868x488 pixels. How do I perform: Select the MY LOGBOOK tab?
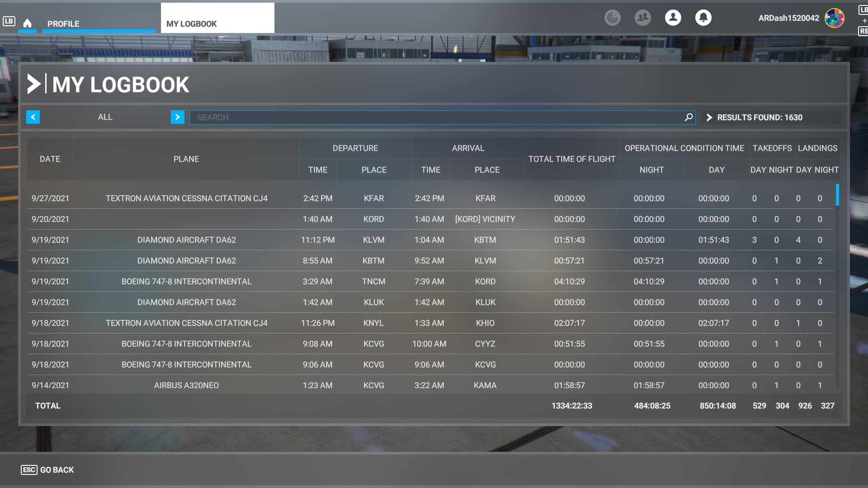click(192, 24)
